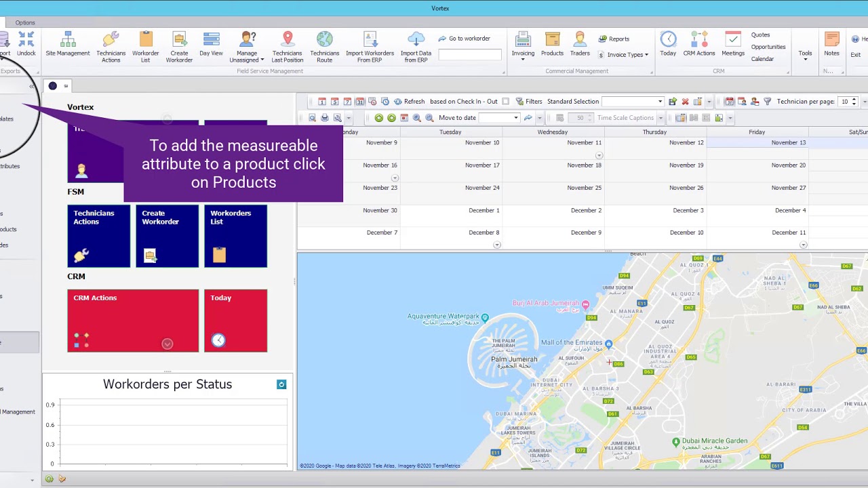Image resolution: width=868 pixels, height=488 pixels.
Task: Click the green previous arrow in scheduler
Action: pyautogui.click(x=379, y=118)
